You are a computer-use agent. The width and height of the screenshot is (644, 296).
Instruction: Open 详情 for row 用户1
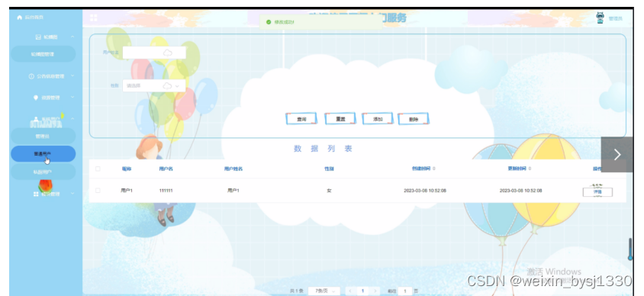pos(597,191)
